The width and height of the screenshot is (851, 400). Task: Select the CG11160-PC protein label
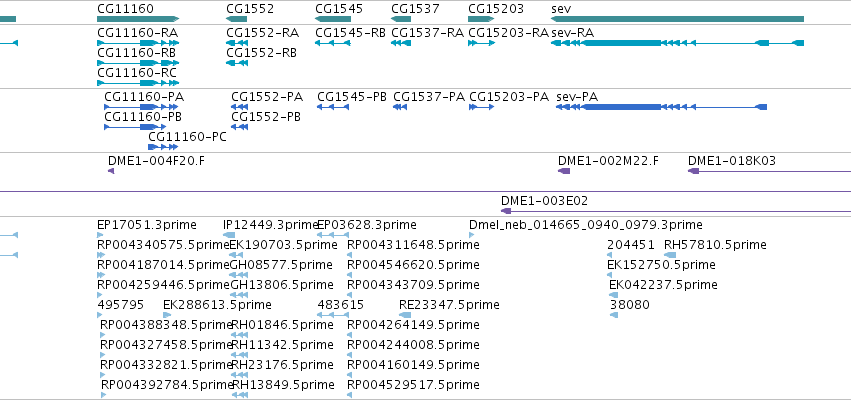point(187,137)
